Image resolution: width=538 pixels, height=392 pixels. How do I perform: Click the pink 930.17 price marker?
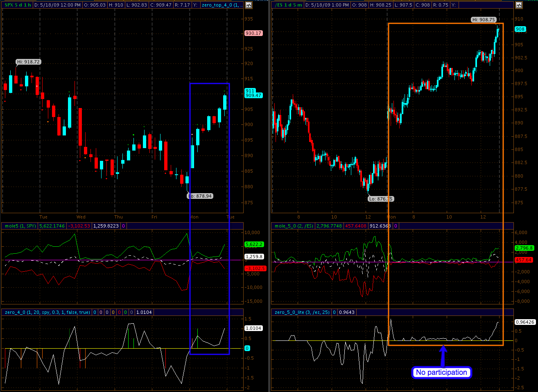(x=253, y=33)
